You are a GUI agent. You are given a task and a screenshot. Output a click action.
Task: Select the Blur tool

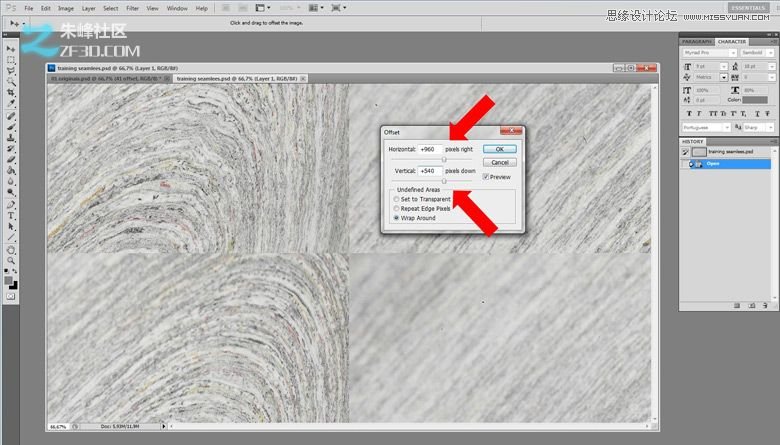coord(10,181)
